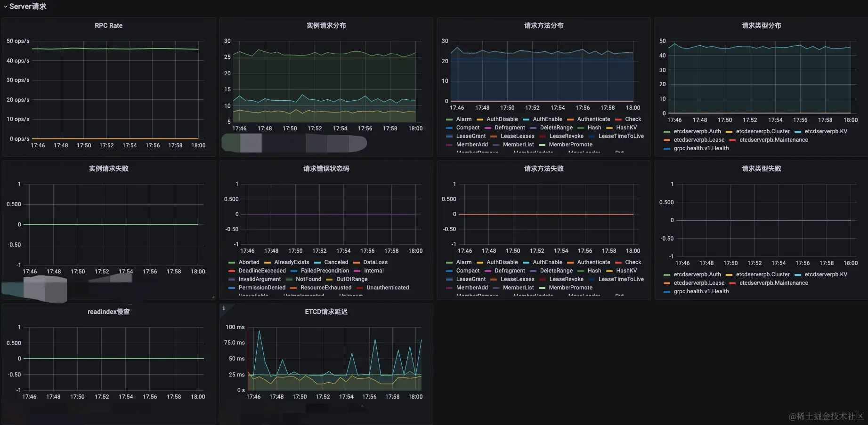Select NotFound in 请求错误状态码 legend
Image resolution: width=868 pixels, height=425 pixels.
coord(308,279)
